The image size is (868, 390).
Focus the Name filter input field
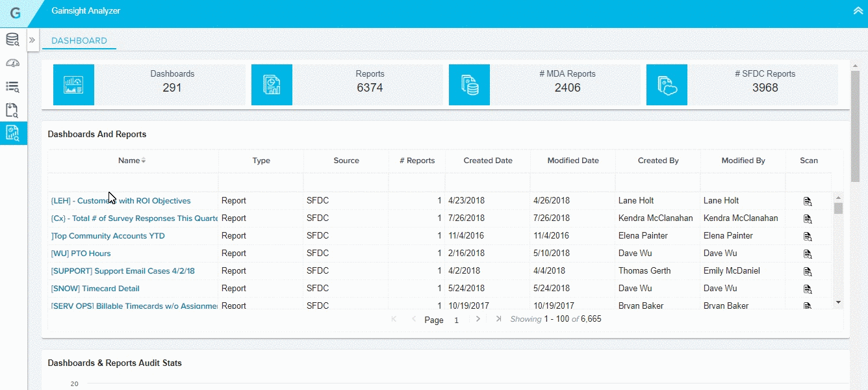133,182
